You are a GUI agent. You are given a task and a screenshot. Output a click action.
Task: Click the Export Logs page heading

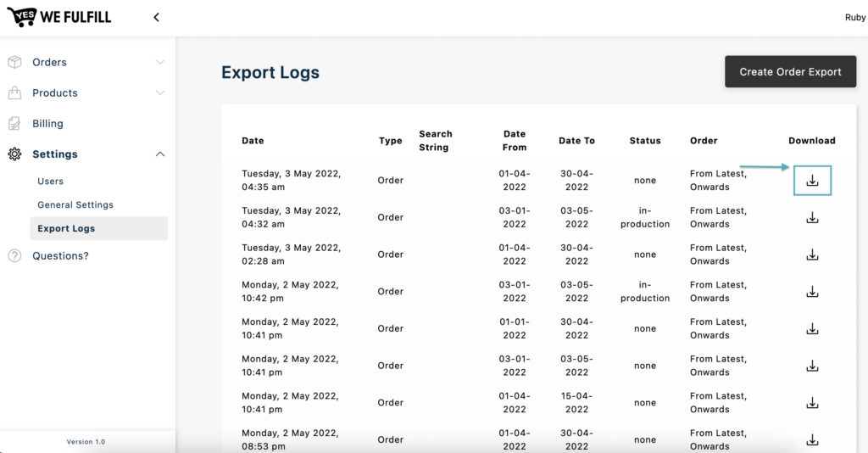pos(270,73)
